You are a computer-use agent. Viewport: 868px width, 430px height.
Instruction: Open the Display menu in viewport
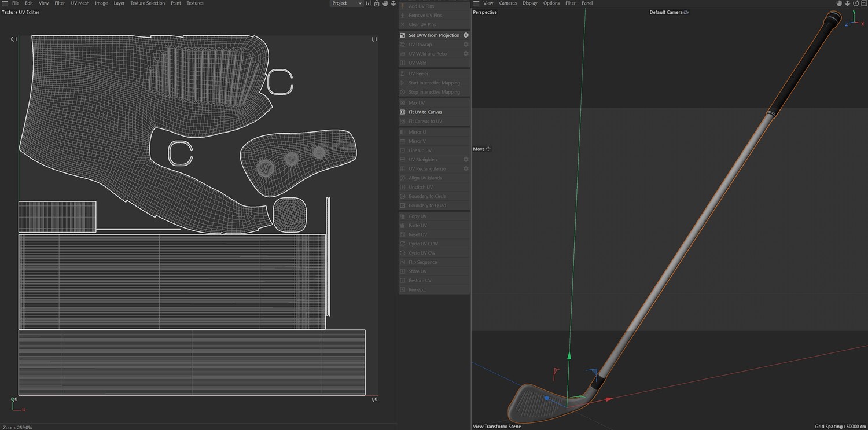(x=529, y=3)
